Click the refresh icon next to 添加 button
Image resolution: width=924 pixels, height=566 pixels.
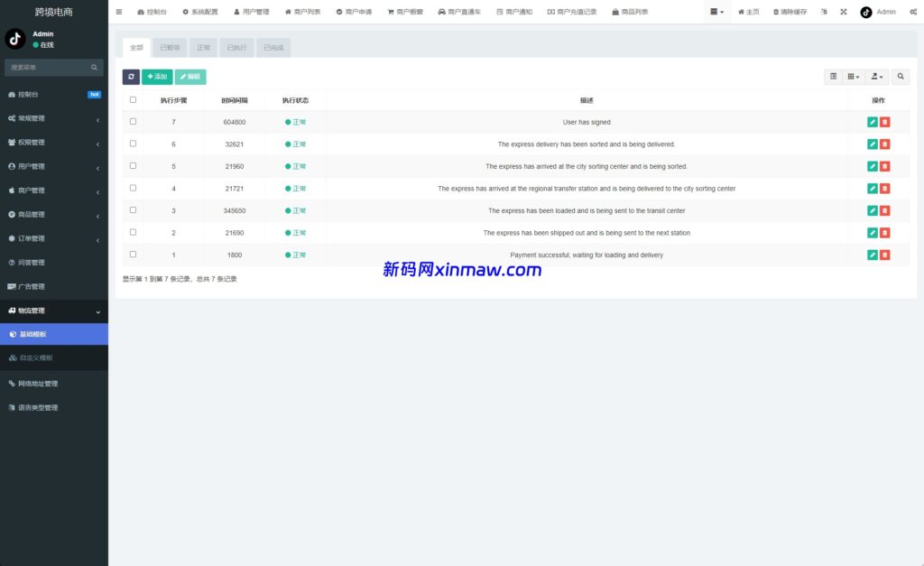pos(131,77)
